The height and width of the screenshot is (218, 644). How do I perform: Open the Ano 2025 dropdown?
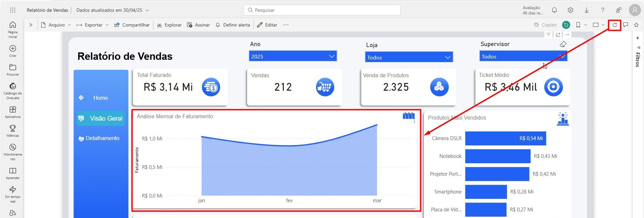pyautogui.click(x=293, y=56)
